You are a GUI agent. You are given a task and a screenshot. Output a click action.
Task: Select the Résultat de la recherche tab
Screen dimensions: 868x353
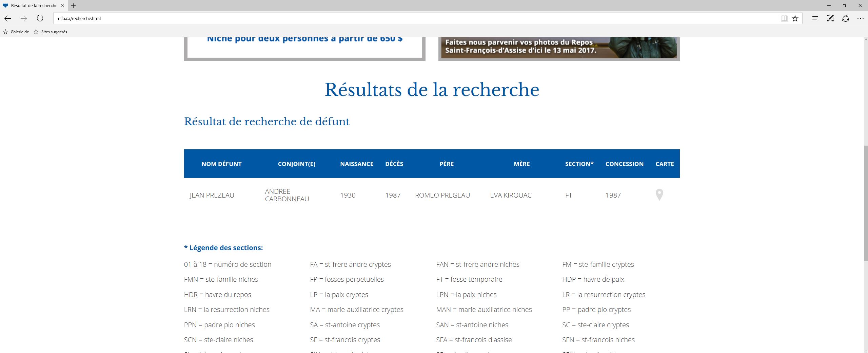(34, 5)
